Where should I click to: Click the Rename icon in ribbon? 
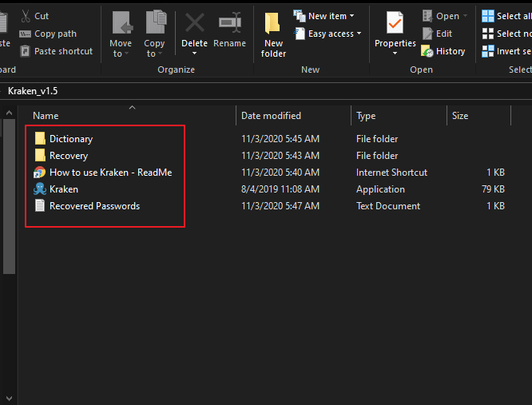click(x=230, y=22)
